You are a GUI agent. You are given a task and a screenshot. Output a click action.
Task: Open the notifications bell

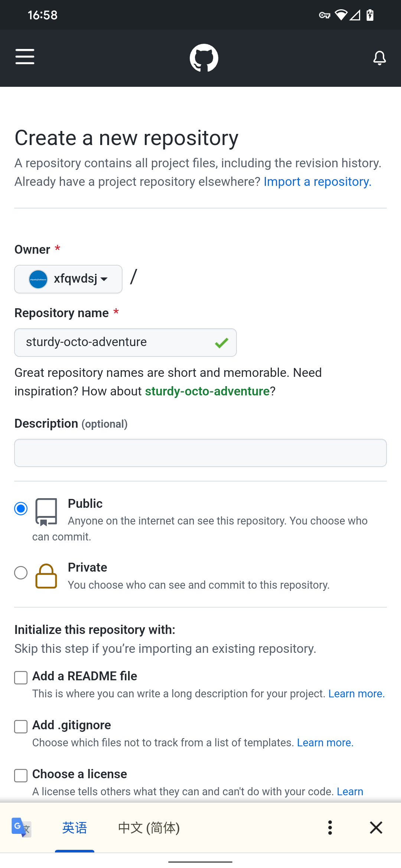tap(379, 58)
